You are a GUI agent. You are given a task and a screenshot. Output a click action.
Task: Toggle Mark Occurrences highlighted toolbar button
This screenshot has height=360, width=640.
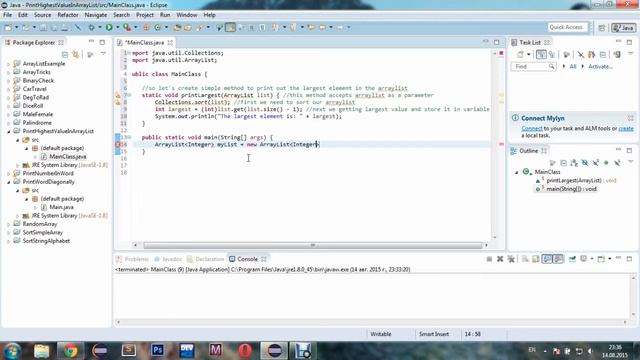tap(230, 27)
